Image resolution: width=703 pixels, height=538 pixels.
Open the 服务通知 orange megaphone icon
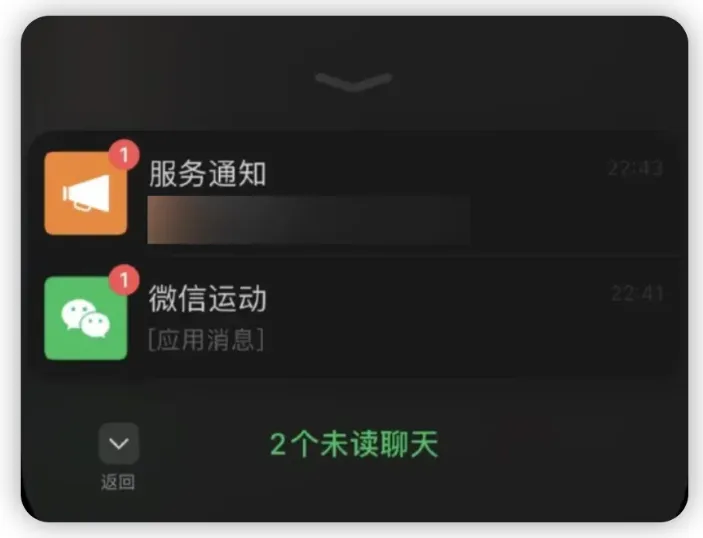point(86,193)
